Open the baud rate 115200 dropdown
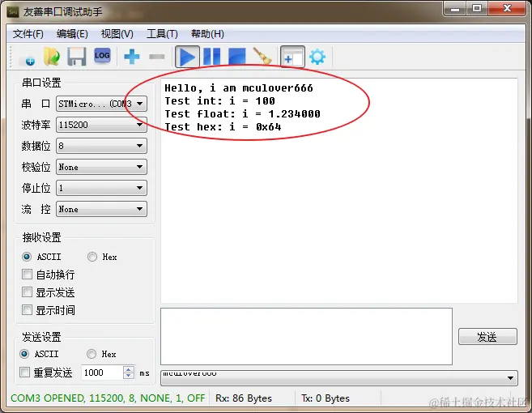 tap(101, 125)
